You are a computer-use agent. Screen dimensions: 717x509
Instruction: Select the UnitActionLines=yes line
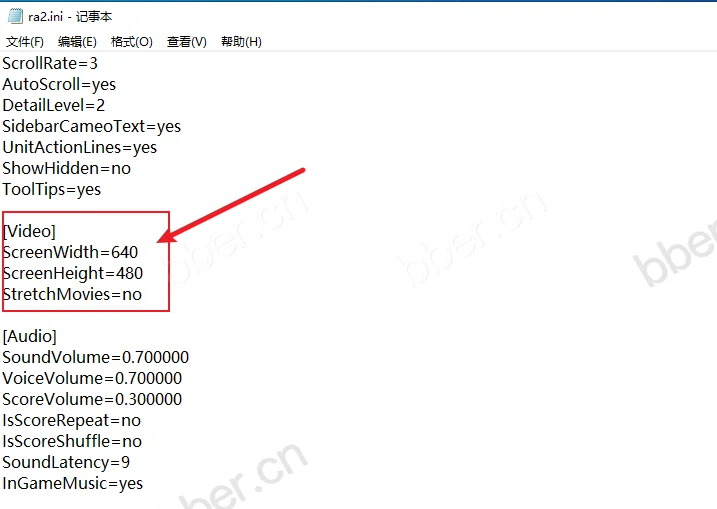point(80,147)
